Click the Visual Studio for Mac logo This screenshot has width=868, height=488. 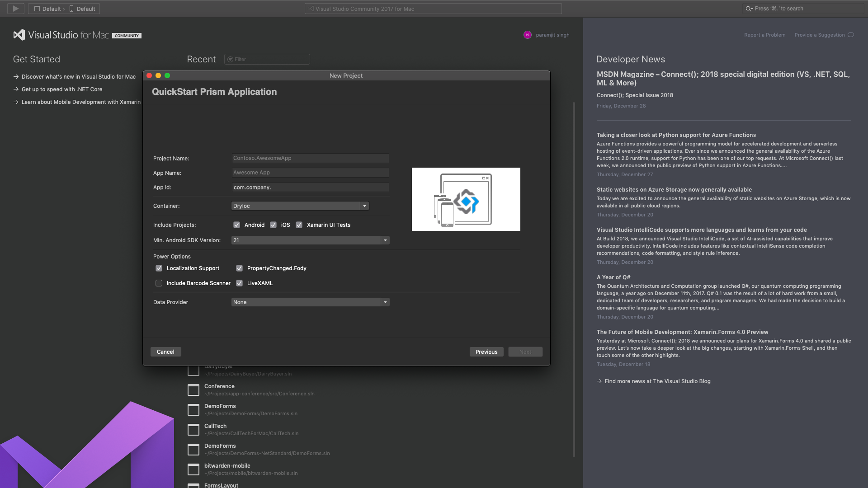(x=19, y=35)
